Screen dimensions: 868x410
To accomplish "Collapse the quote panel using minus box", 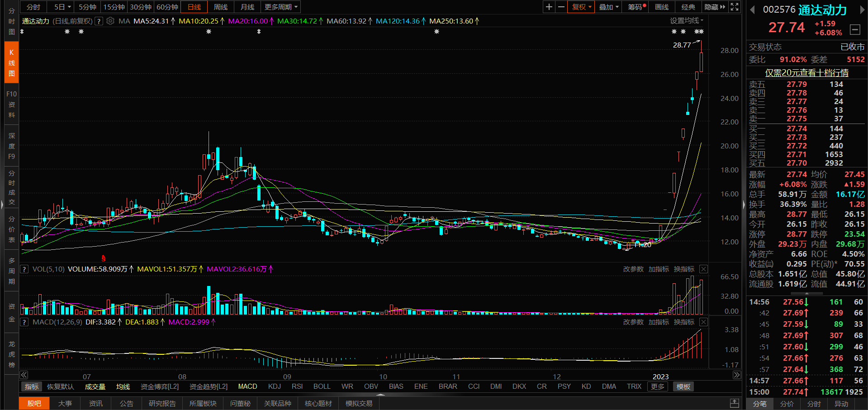I will 855,30.
